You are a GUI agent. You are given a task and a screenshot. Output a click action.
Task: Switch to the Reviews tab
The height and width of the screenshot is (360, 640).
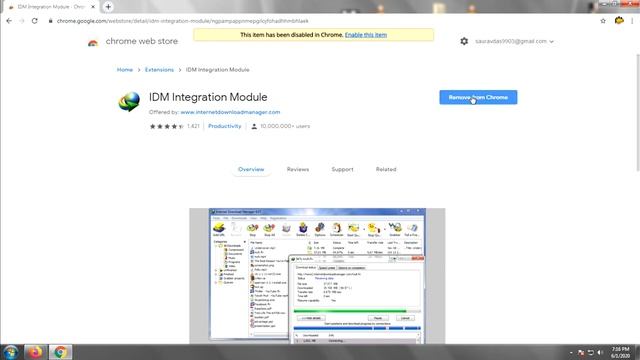pyautogui.click(x=298, y=169)
